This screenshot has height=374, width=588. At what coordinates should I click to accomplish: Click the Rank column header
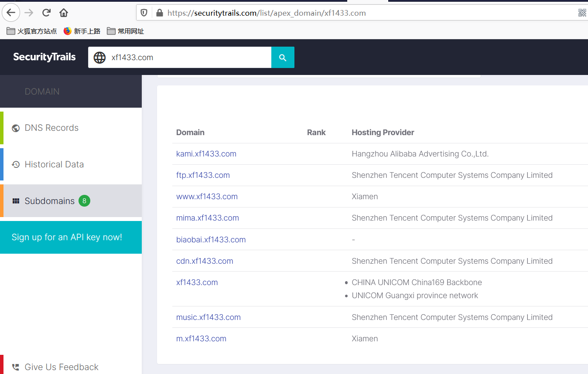(x=316, y=133)
